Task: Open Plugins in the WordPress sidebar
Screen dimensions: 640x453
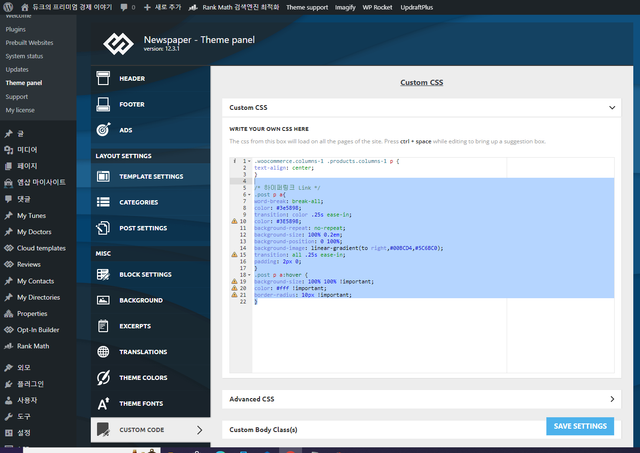Action: pos(16,29)
